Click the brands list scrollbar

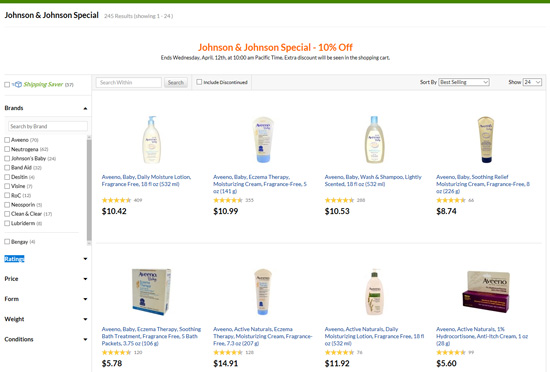click(x=89, y=189)
